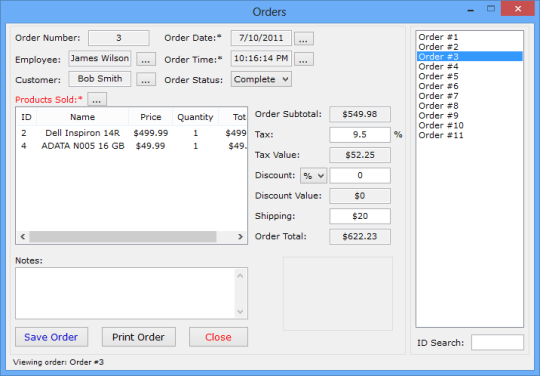Click the products table right scroll arrow
Screen dimensions: 540x376
click(240, 237)
